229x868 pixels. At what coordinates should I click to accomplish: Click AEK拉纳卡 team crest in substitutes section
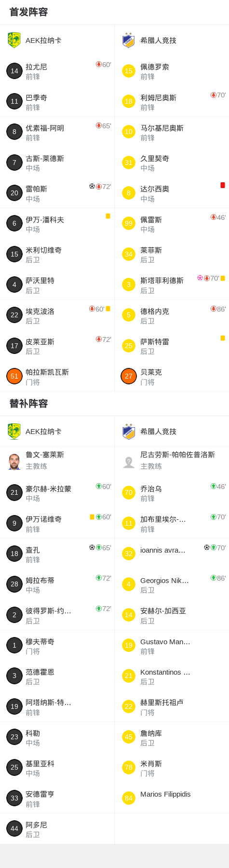pyautogui.click(x=14, y=431)
